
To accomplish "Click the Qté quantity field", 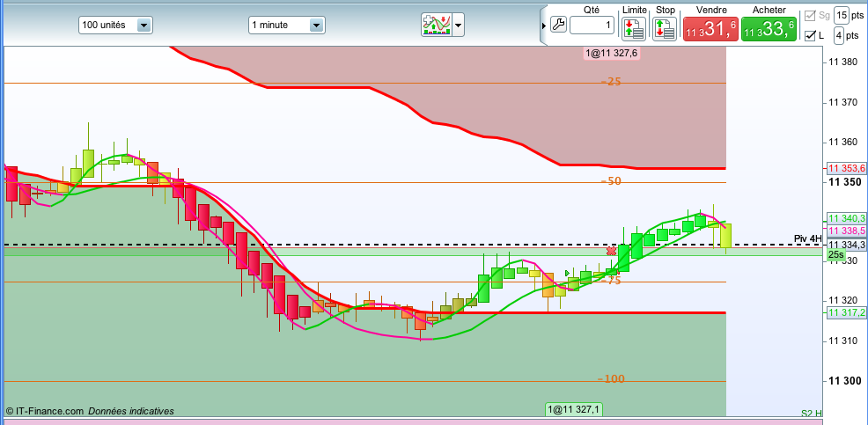I will click(x=592, y=25).
